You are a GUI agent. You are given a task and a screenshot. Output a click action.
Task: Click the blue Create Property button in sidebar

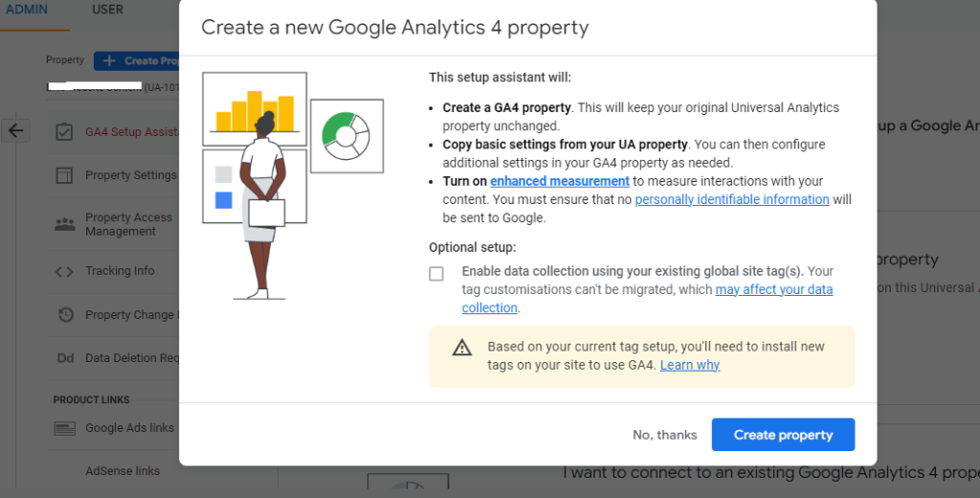tap(136, 60)
